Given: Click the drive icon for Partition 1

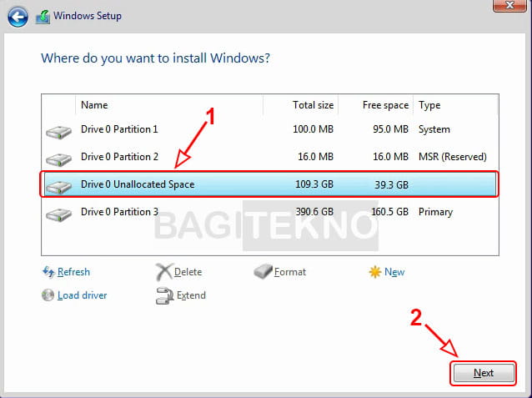Looking at the screenshot, I should point(58,133).
